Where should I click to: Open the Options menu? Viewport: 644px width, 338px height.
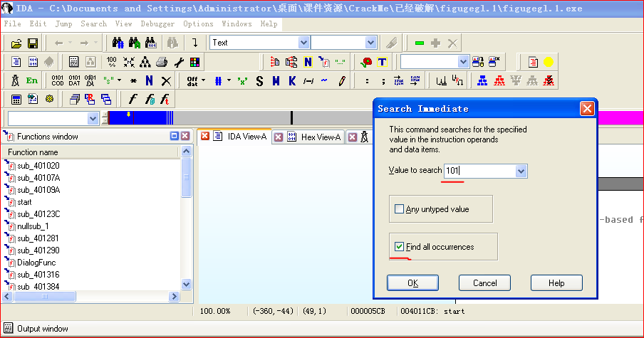coord(198,23)
